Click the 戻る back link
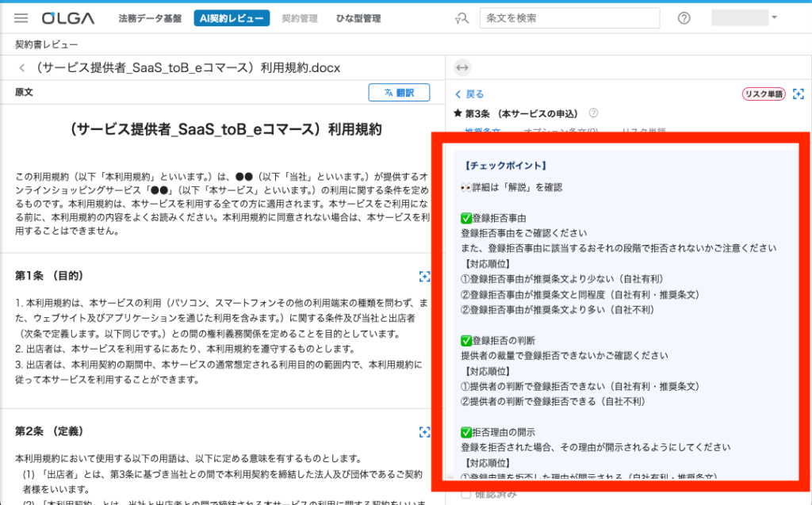Viewport: 812px width, 505px height. (469, 94)
